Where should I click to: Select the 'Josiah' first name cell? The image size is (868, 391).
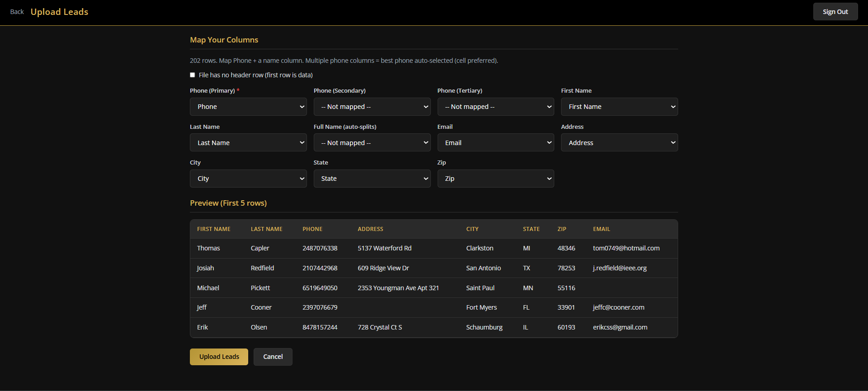click(206, 268)
